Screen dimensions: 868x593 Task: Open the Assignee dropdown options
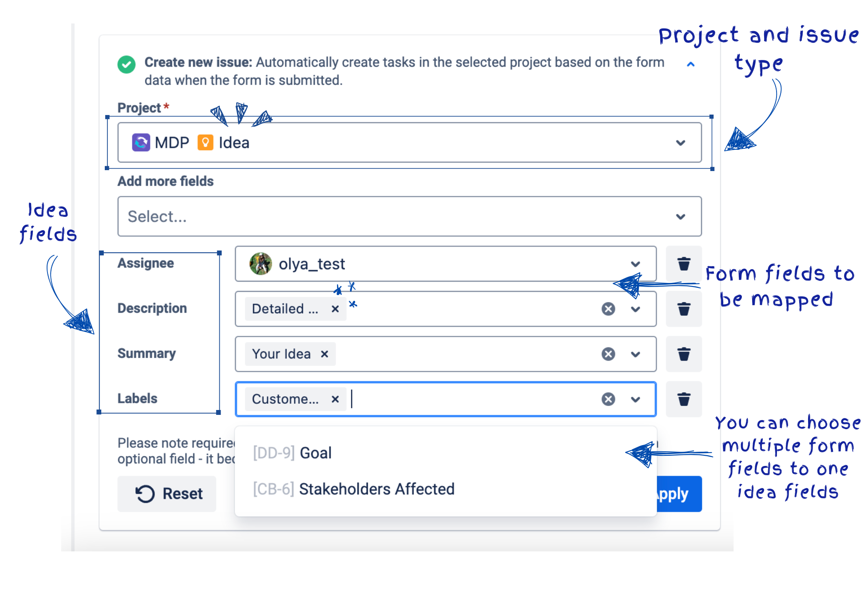tap(636, 264)
